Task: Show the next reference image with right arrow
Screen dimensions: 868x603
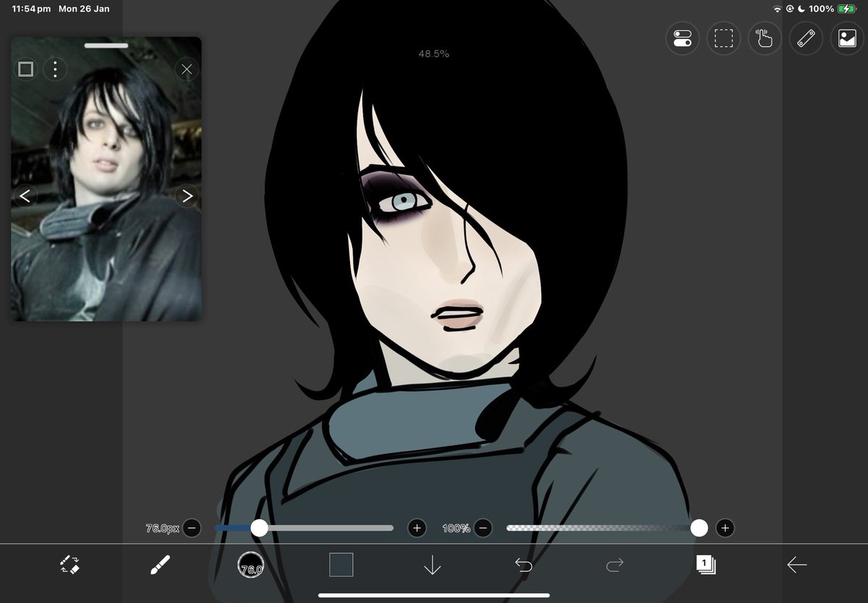Action: (187, 196)
